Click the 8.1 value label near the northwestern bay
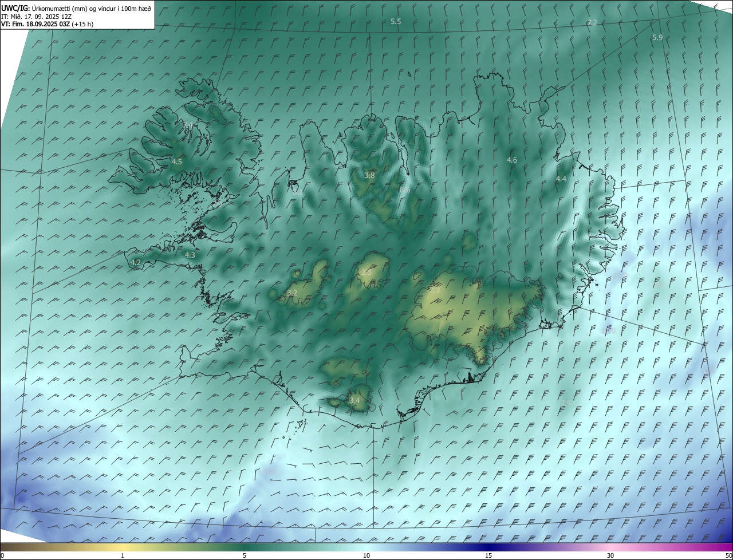733x560 pixels. 298,193
